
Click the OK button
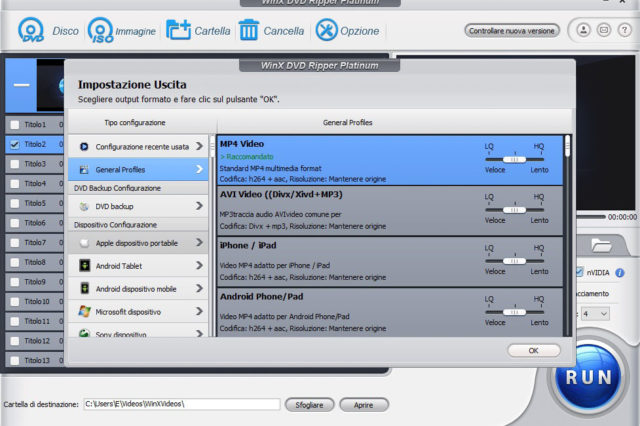click(533, 351)
